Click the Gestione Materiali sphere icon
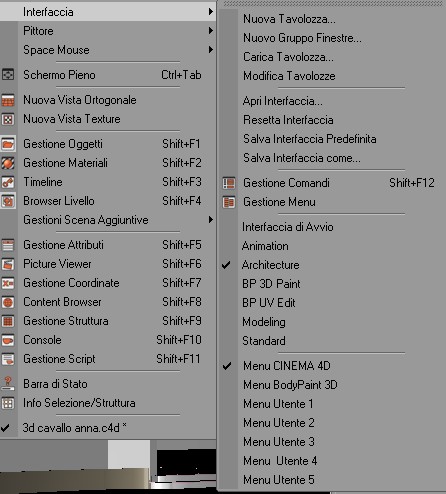 pos(8,163)
